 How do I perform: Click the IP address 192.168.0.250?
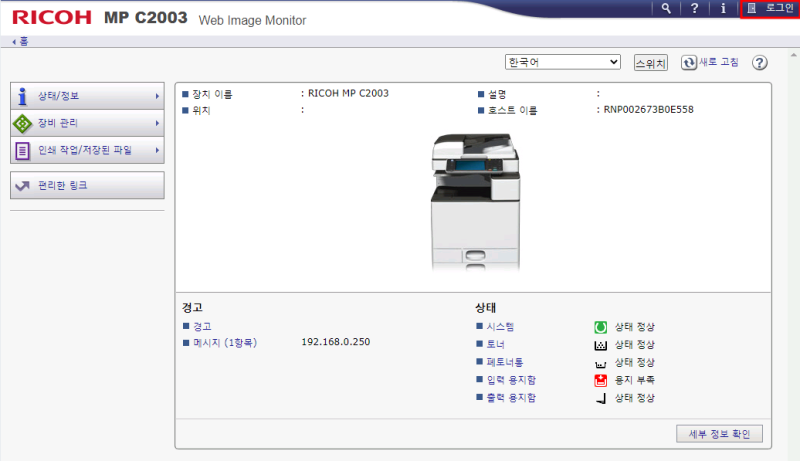pyautogui.click(x=336, y=342)
